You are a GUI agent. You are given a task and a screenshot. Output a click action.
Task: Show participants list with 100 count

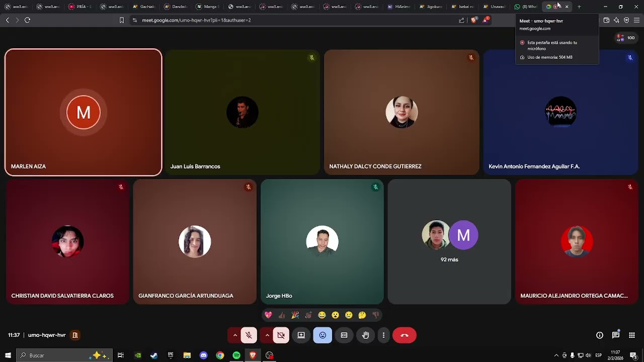click(x=626, y=38)
